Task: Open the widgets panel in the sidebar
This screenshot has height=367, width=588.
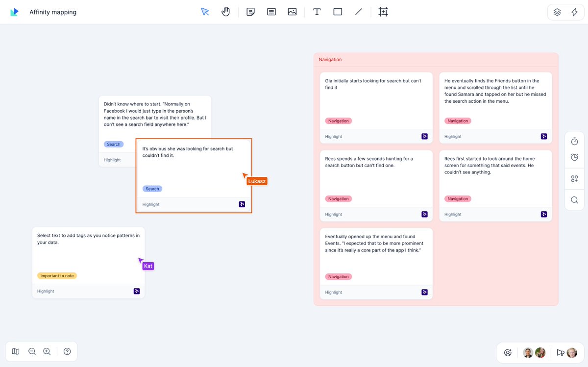Action: pos(574,178)
